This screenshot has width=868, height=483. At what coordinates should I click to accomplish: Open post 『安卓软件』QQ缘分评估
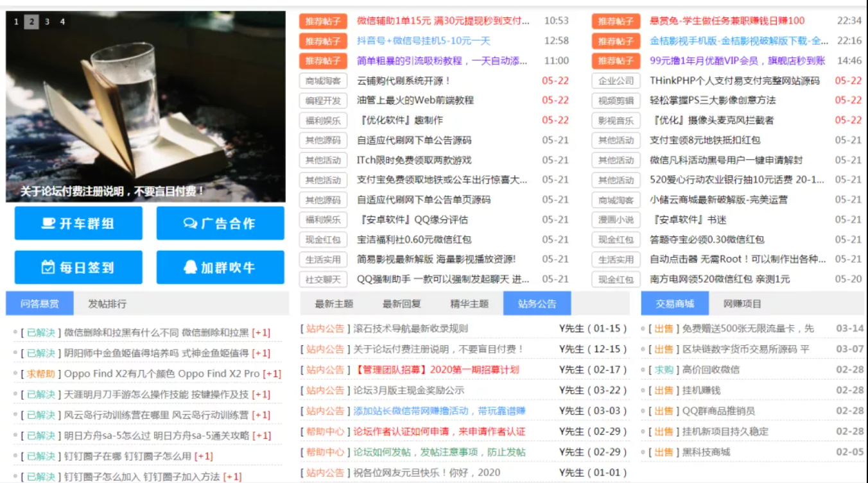412,219
